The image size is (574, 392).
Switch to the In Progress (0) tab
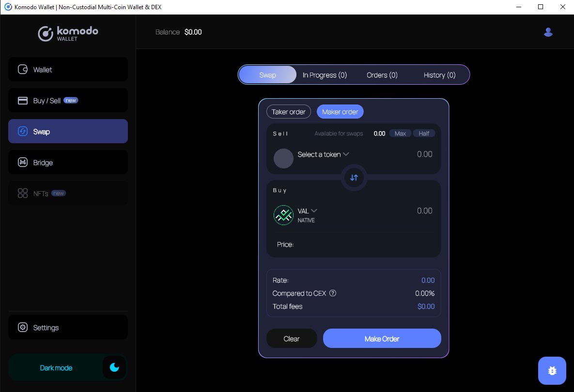(x=325, y=75)
